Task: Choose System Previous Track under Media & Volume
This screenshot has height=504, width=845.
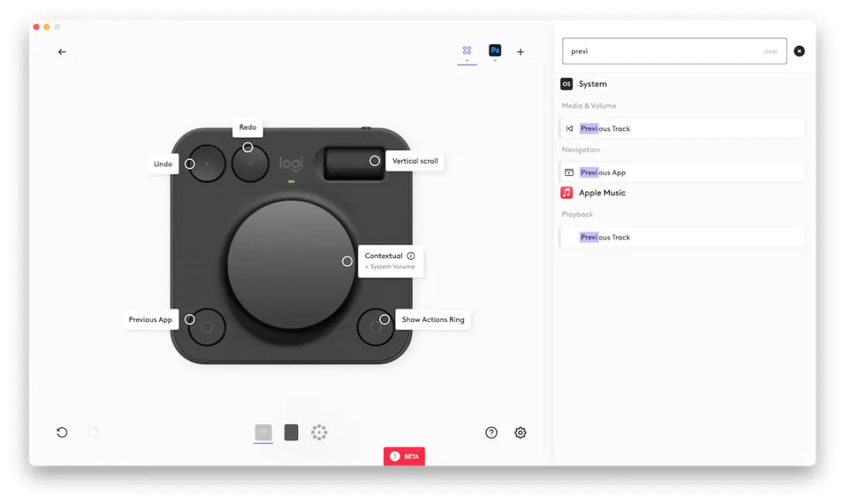Action: (x=682, y=128)
